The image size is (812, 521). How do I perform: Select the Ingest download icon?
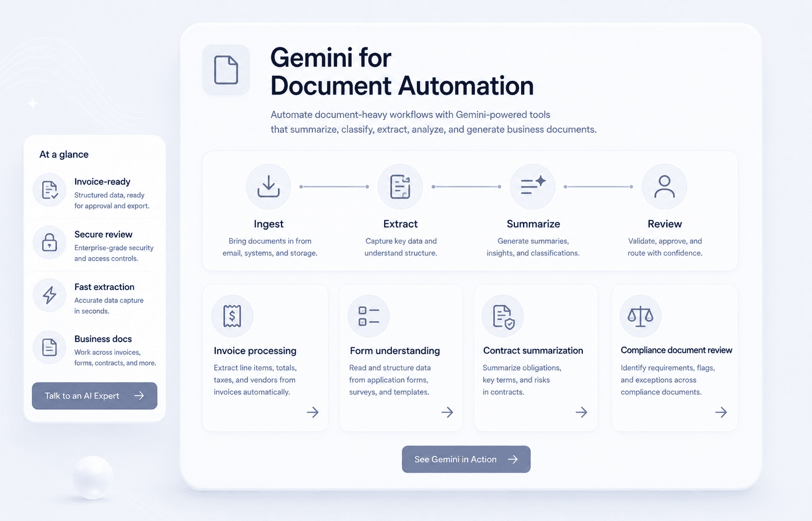click(269, 187)
